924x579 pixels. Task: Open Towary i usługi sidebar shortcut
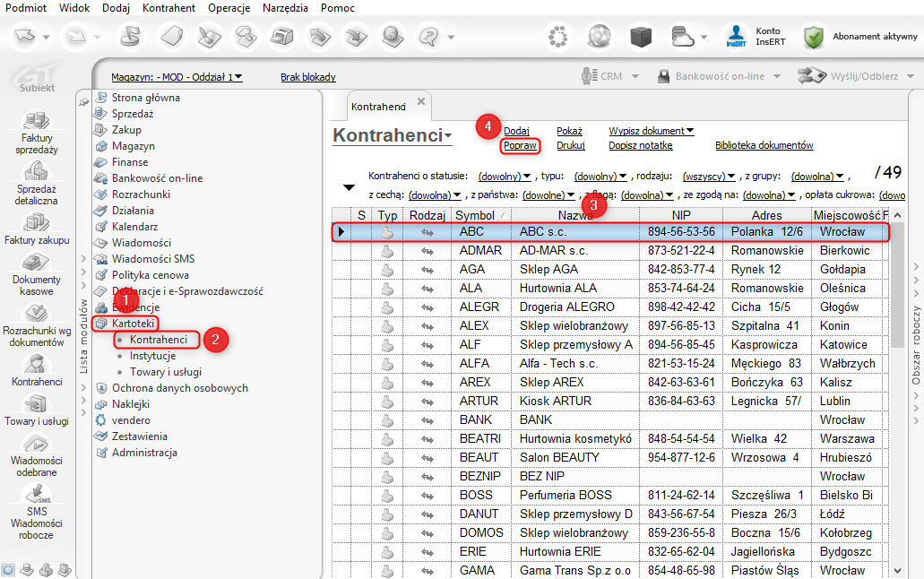[x=37, y=410]
